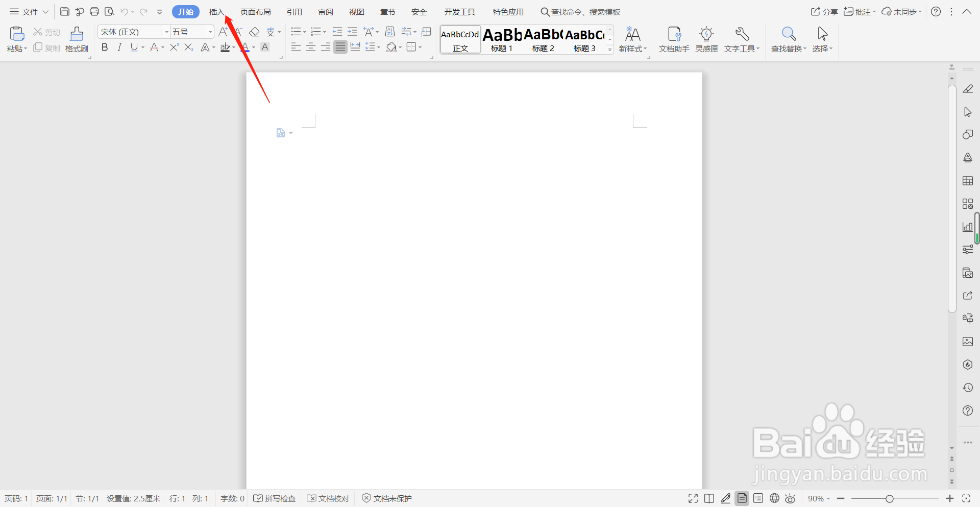Switch to web layout globe icon

[x=774, y=498]
